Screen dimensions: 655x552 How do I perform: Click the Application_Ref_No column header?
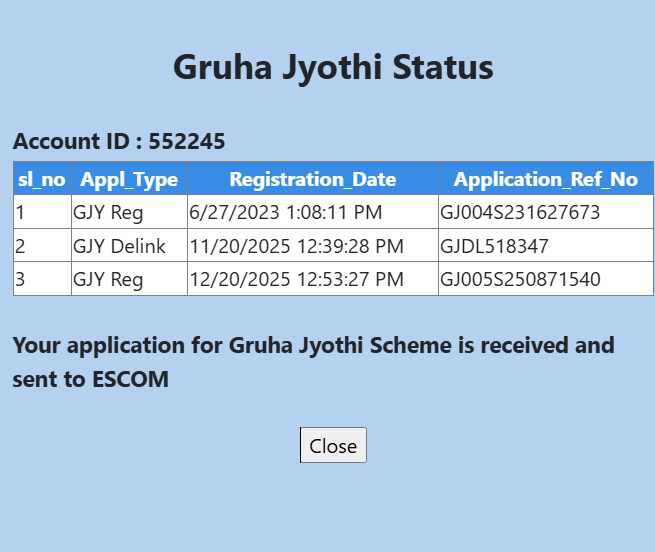[x=545, y=179]
